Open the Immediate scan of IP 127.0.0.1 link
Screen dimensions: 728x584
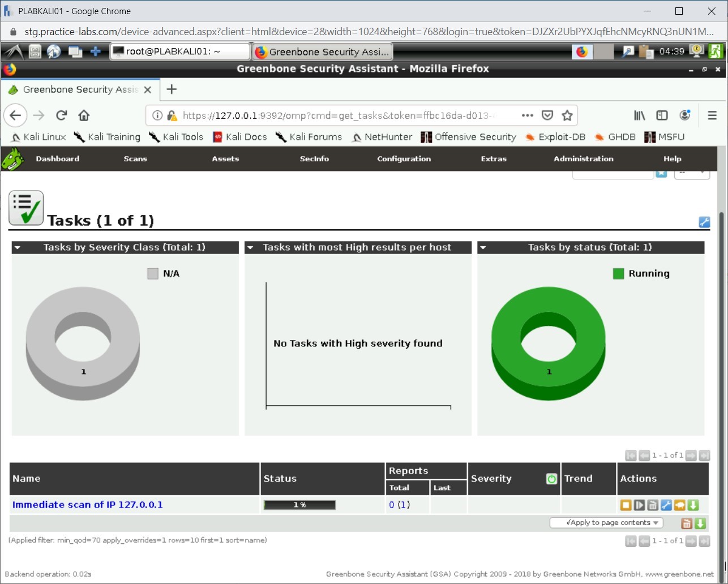click(88, 505)
